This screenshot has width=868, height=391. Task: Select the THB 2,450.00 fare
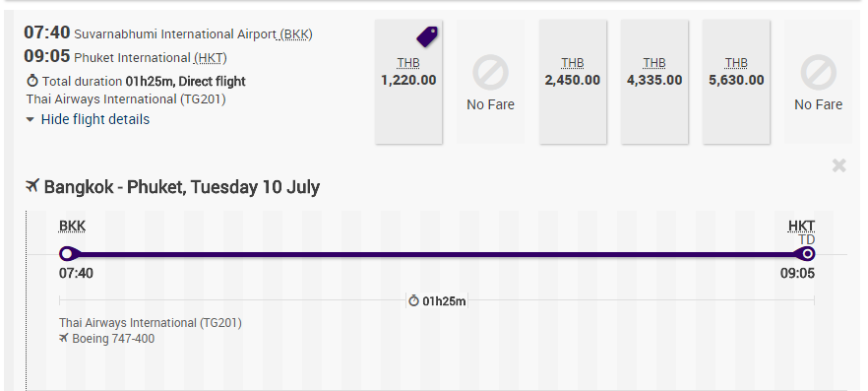[573, 82]
